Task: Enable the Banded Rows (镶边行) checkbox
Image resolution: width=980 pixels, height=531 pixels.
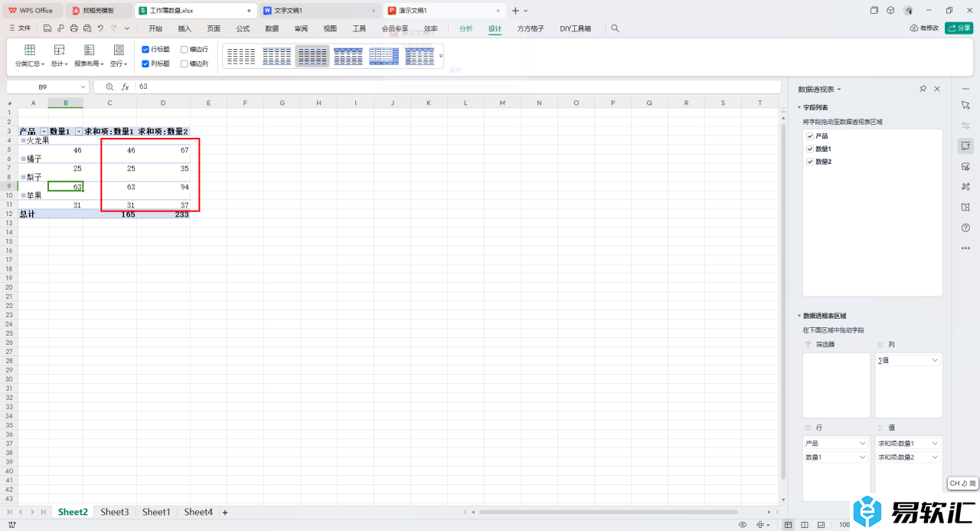Action: pos(185,49)
